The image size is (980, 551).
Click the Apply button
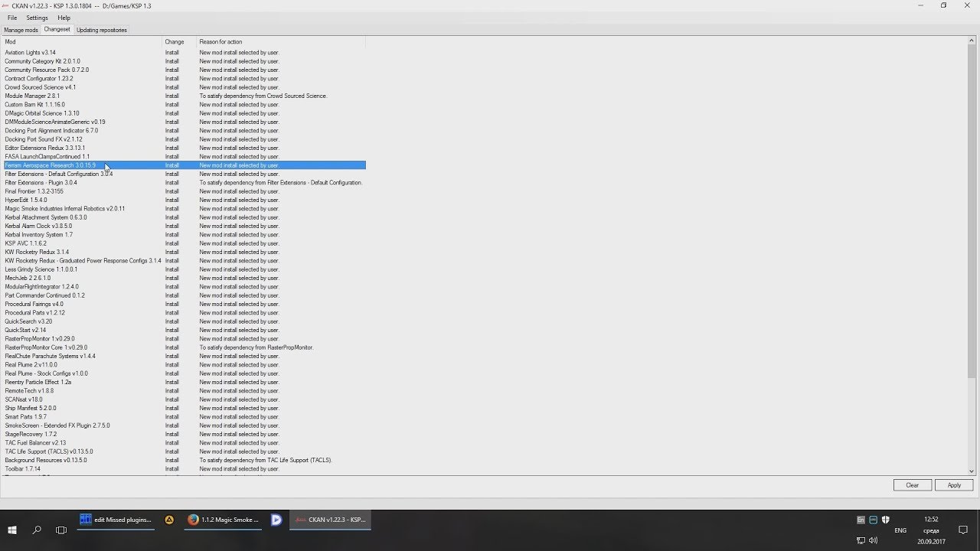pyautogui.click(x=954, y=485)
